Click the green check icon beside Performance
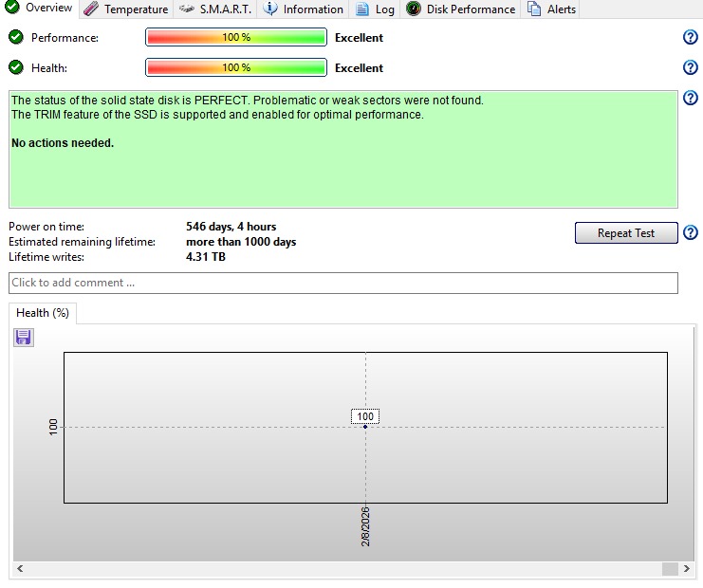Image resolution: width=703 pixels, height=588 pixels. (15, 38)
